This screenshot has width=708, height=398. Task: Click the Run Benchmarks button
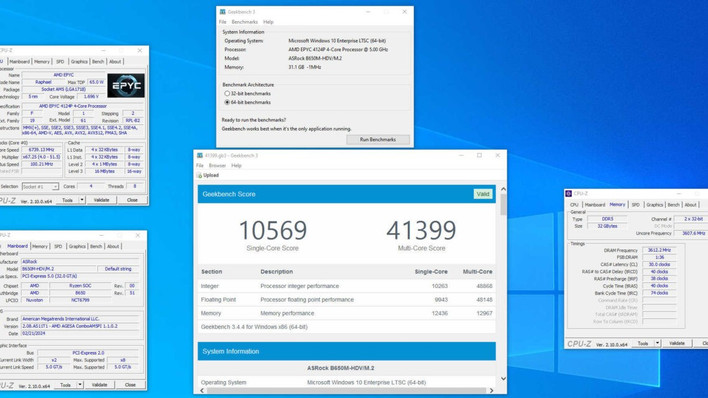click(378, 140)
